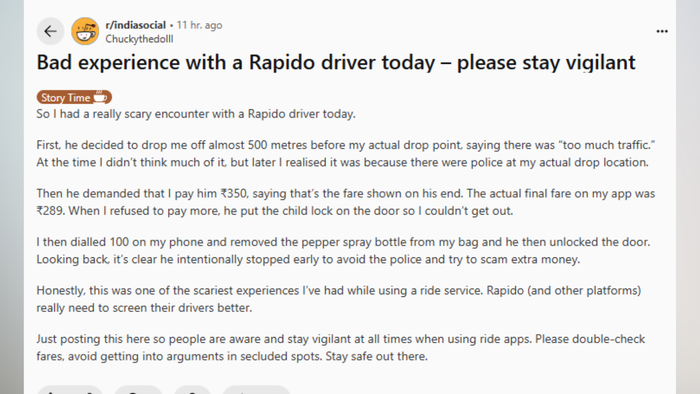Open the three-dot post options menu
Screen dimensions: 700x394
662,31
